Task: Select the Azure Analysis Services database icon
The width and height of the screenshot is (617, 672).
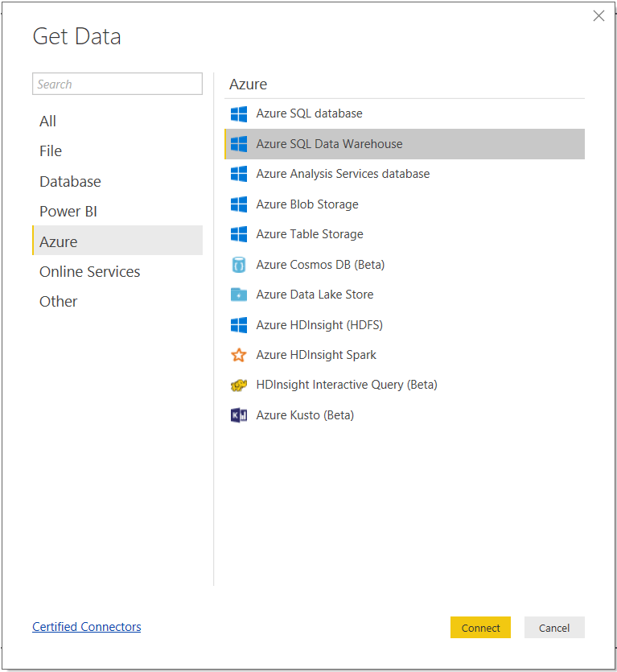Action: (238, 174)
